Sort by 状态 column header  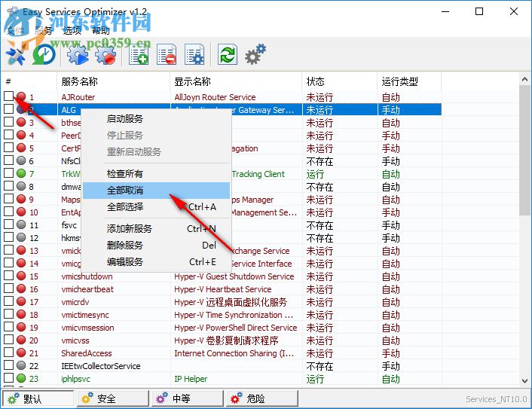click(x=340, y=81)
